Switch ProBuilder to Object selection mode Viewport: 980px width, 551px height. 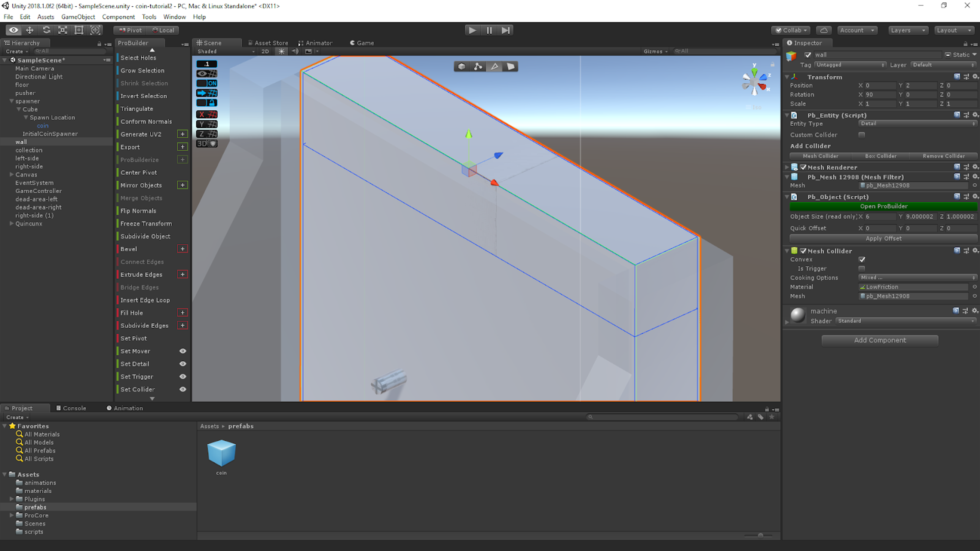[x=461, y=67]
